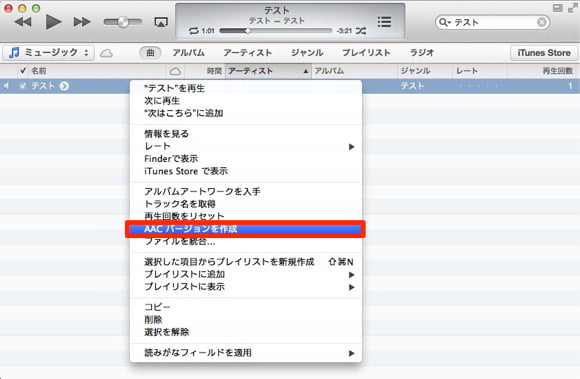Select the 曲 songs tab
The height and width of the screenshot is (379, 580).
[x=150, y=53]
